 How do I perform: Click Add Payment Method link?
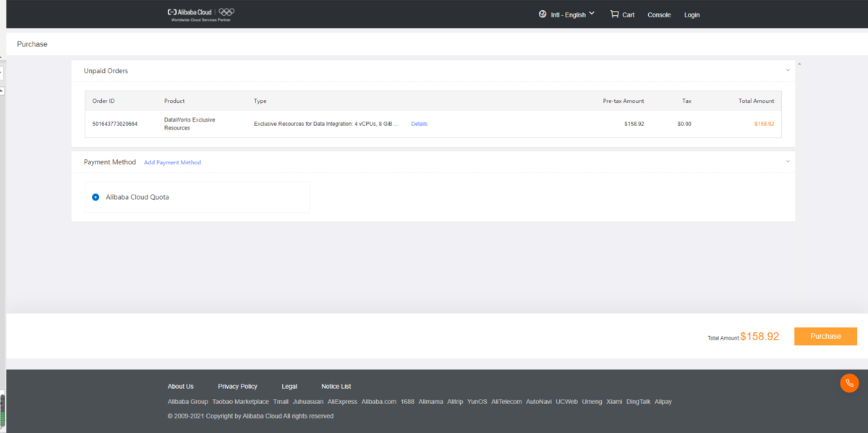pos(172,162)
